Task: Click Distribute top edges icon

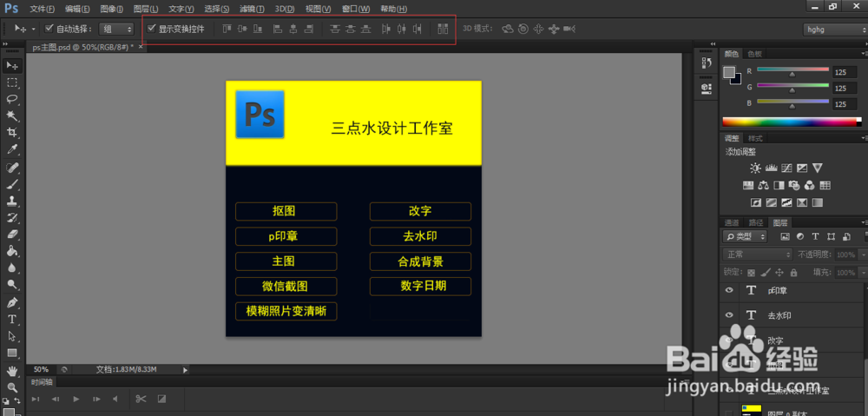Action: (x=334, y=29)
